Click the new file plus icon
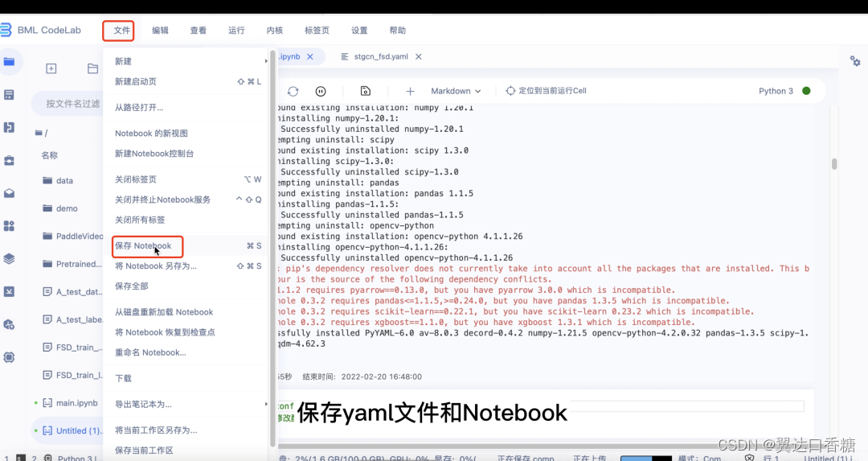This screenshot has width=868, height=461. (51, 68)
